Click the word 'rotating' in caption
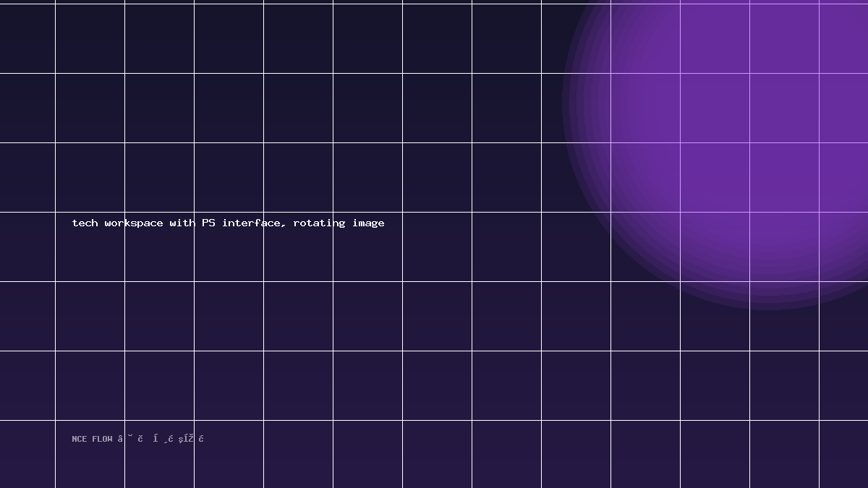868x488 pixels. click(x=319, y=223)
